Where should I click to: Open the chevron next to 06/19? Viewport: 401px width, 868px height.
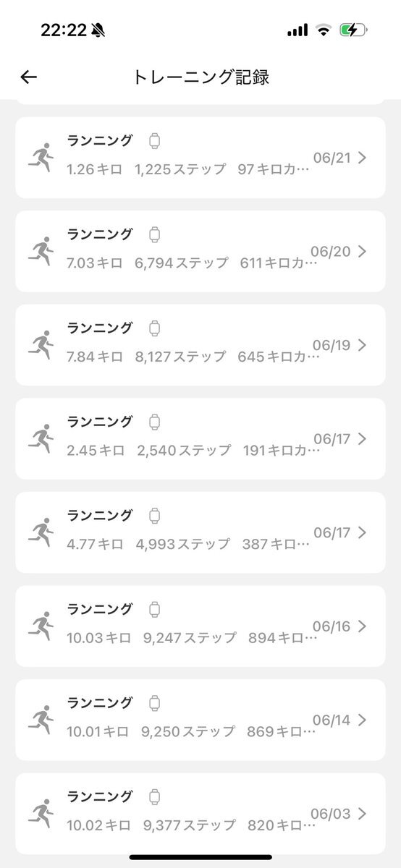tap(363, 345)
